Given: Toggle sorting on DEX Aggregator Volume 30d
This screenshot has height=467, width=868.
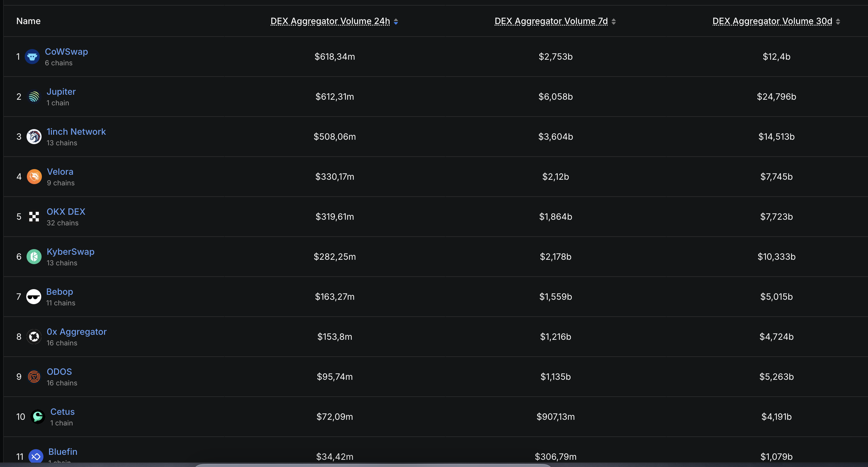Looking at the screenshot, I should pyautogui.click(x=772, y=21).
